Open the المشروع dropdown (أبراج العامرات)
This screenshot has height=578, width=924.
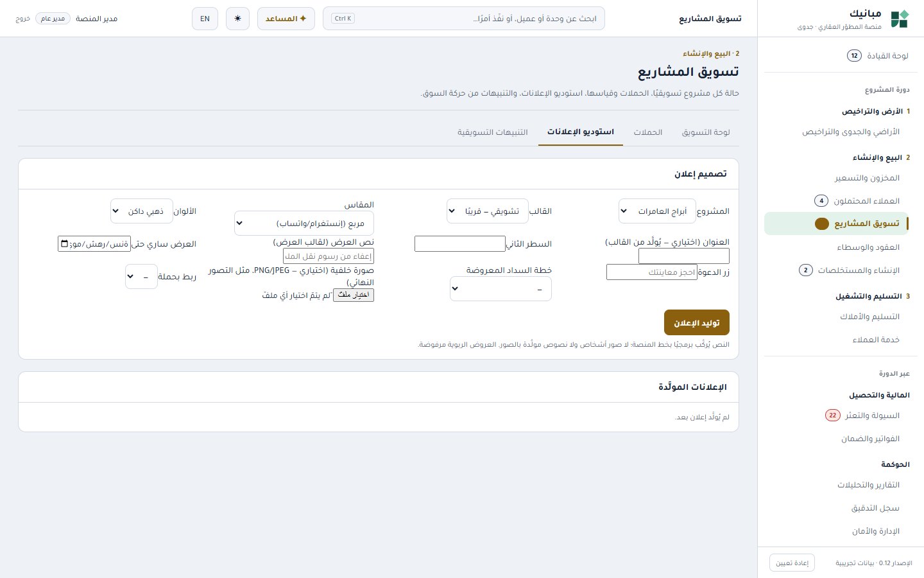click(657, 211)
